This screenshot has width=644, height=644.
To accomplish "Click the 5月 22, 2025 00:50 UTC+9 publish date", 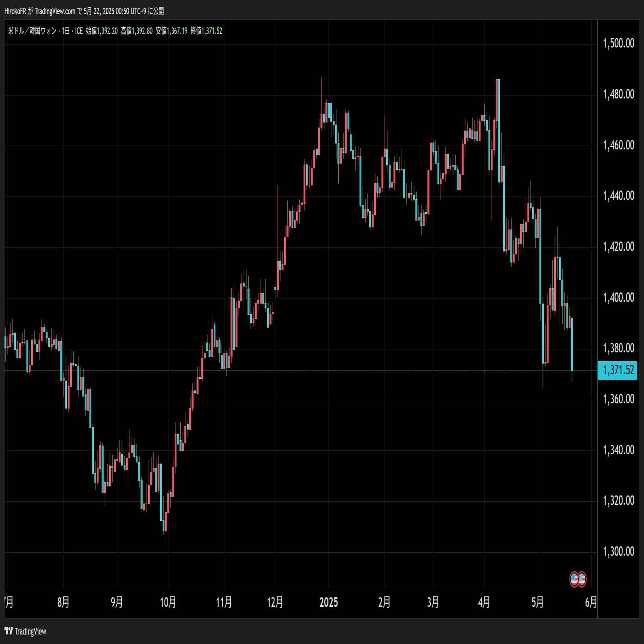I will click(x=115, y=11).
